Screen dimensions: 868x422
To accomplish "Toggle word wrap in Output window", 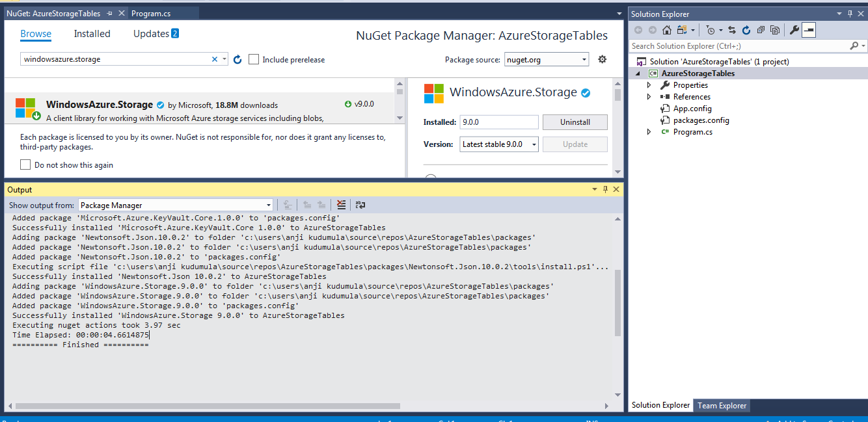I will click(360, 204).
